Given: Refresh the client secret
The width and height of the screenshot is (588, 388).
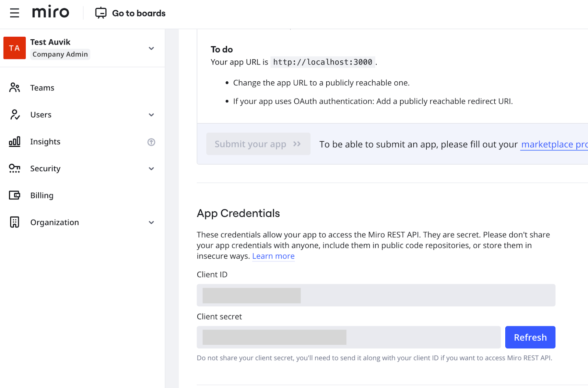Looking at the screenshot, I should tap(530, 337).
